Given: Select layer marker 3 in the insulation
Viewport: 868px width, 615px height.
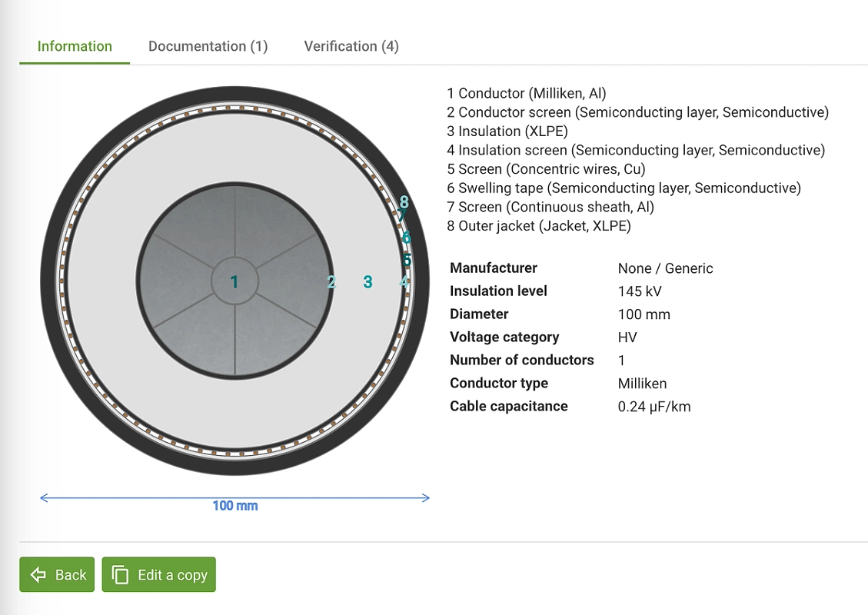Looking at the screenshot, I should tap(367, 282).
